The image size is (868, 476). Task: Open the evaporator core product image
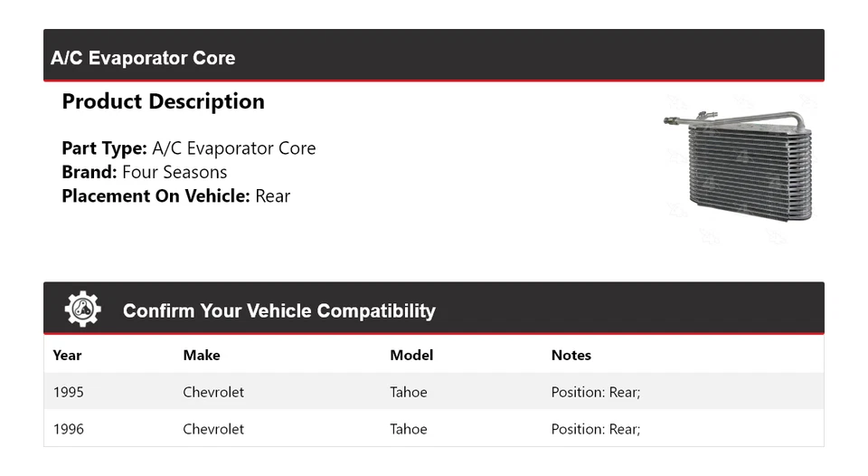[738, 167]
